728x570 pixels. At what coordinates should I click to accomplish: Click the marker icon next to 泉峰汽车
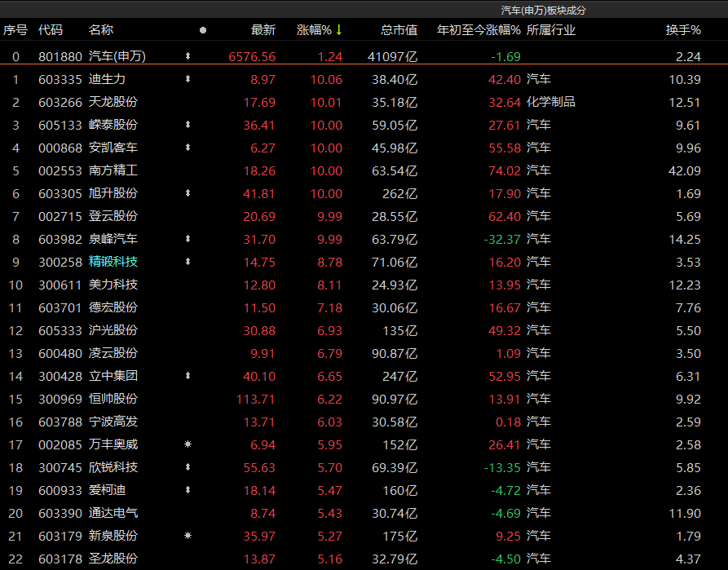click(x=188, y=239)
